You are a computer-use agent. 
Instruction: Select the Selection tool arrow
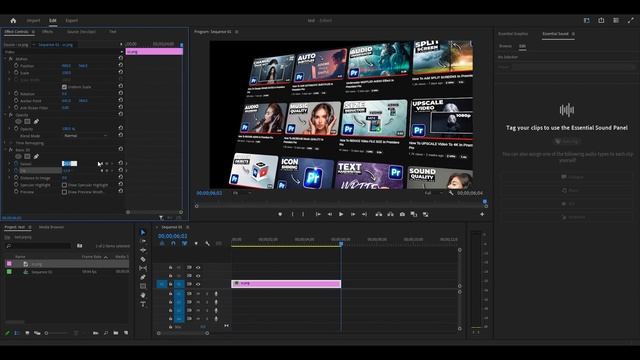point(143,232)
